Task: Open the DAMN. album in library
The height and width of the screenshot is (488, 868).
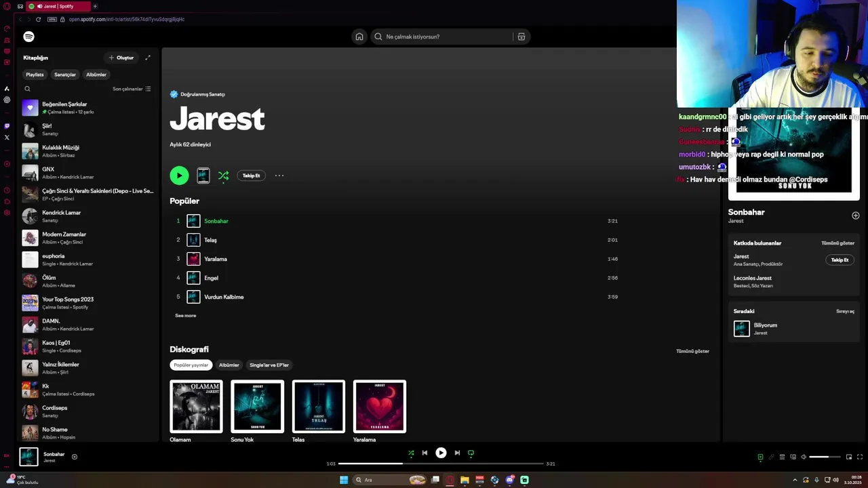Action: (88, 325)
